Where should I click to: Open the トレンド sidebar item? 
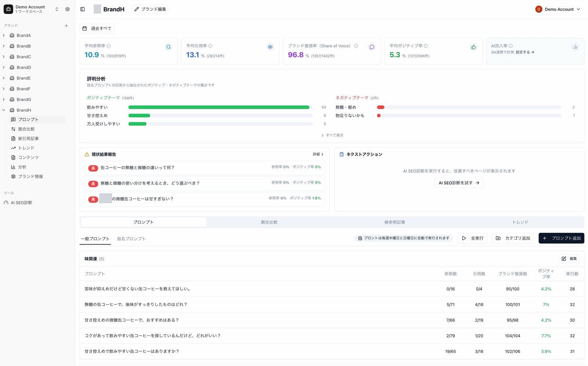coord(37,148)
